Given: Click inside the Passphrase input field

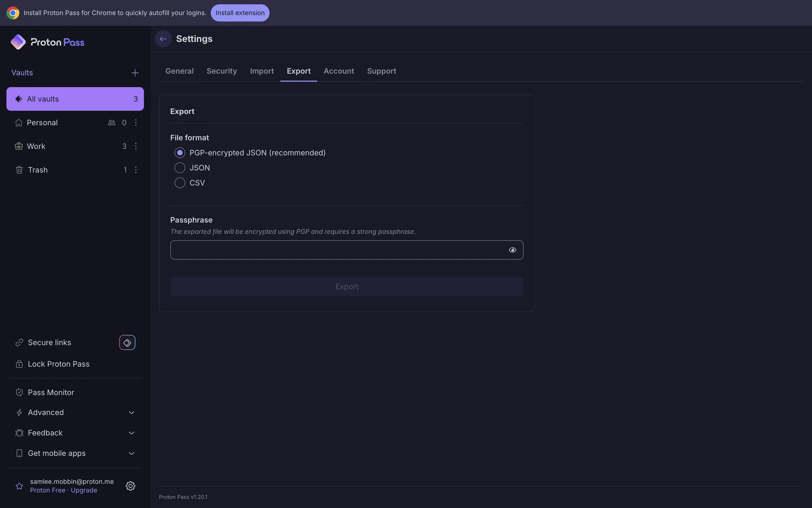Looking at the screenshot, I should (x=336, y=250).
